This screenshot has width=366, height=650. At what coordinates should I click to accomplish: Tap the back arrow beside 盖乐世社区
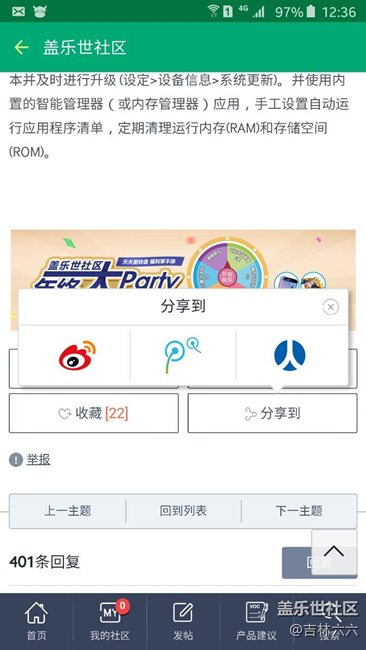coord(21,48)
